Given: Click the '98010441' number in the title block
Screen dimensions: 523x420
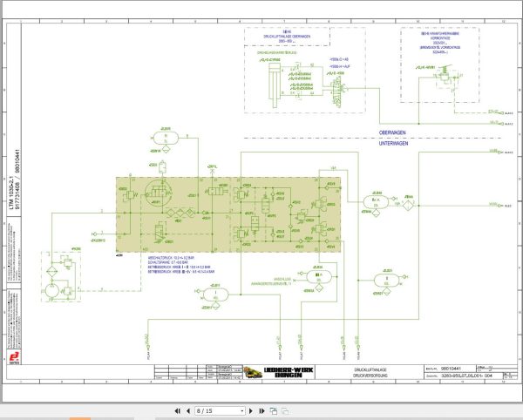Looking at the screenshot, I should coord(451,369).
